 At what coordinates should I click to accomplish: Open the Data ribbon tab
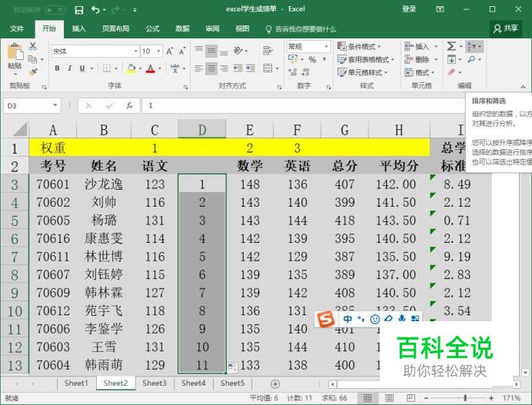coord(182,28)
